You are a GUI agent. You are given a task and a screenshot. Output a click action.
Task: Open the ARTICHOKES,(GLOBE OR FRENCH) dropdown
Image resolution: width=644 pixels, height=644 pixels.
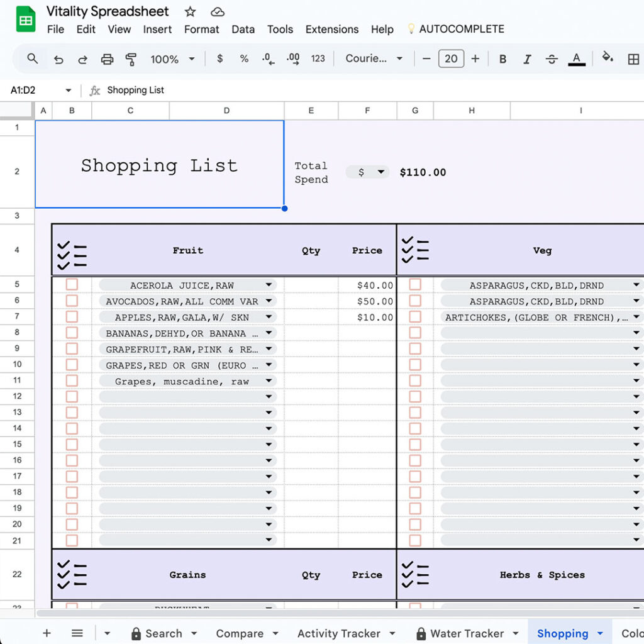click(x=636, y=317)
